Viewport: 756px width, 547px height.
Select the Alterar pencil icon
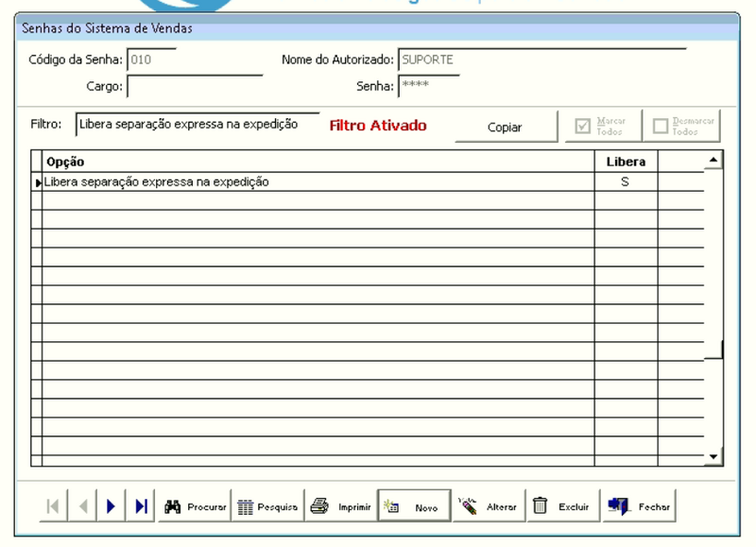tap(468, 505)
